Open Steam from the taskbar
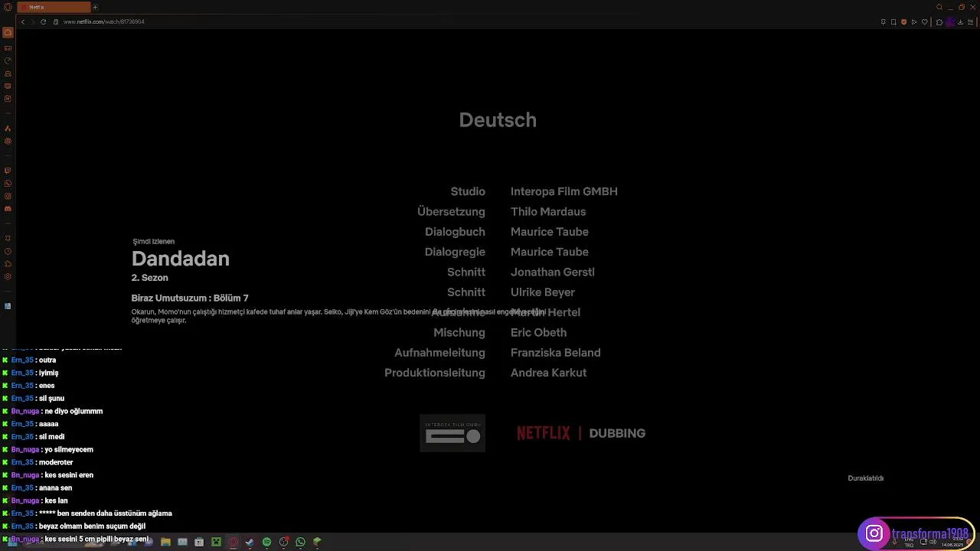The image size is (980, 551). point(250,542)
